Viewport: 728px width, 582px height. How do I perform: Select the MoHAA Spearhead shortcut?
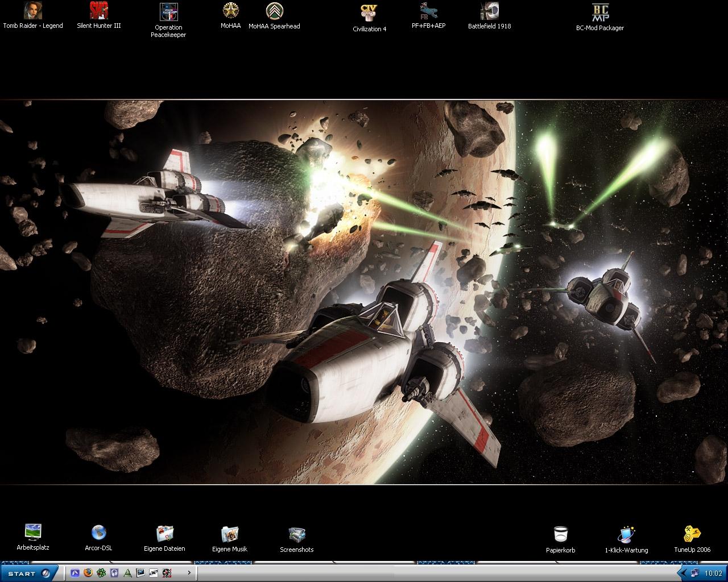[x=274, y=15]
